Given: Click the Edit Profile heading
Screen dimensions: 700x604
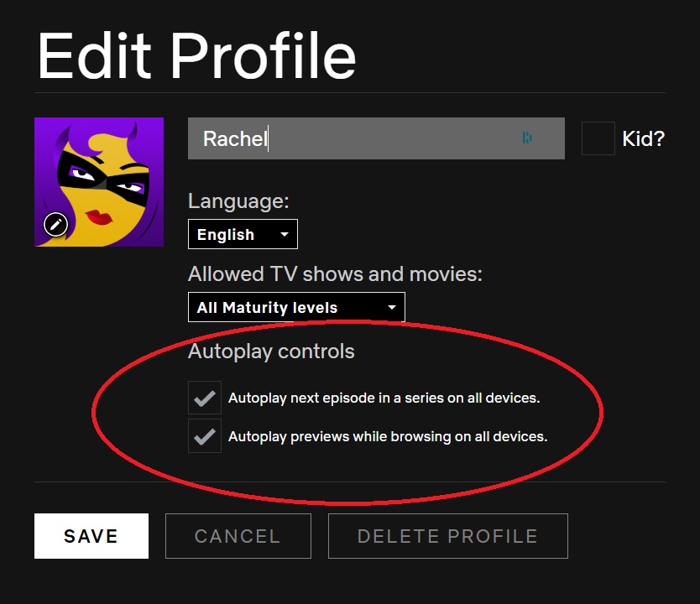Looking at the screenshot, I should pos(196,55).
